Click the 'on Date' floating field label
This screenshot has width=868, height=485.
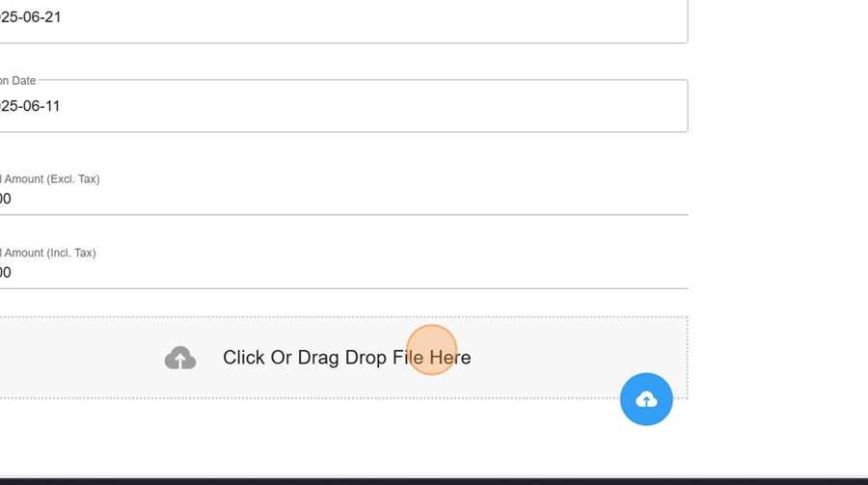click(x=17, y=81)
